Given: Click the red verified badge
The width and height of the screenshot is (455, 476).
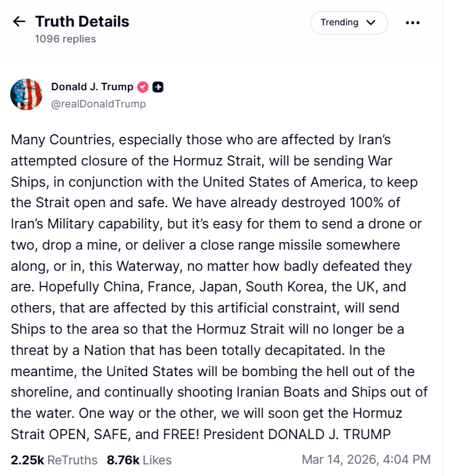Looking at the screenshot, I should click(143, 87).
